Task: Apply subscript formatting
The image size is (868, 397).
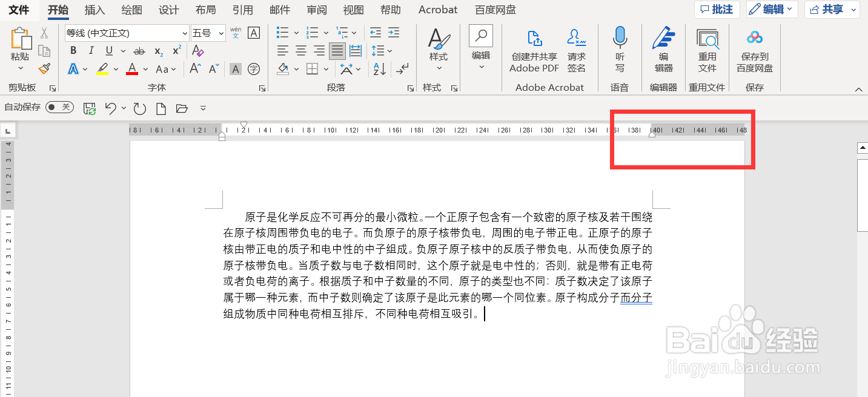Action: click(x=159, y=51)
